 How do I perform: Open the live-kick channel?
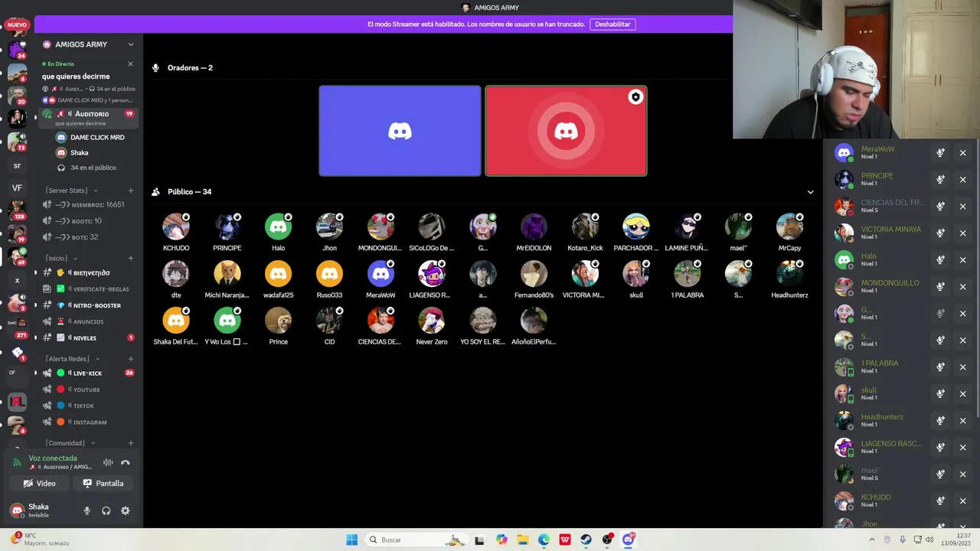(x=88, y=373)
